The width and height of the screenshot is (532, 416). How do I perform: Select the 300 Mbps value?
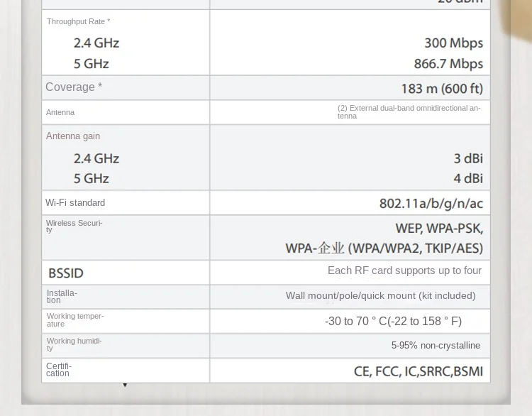click(x=453, y=43)
